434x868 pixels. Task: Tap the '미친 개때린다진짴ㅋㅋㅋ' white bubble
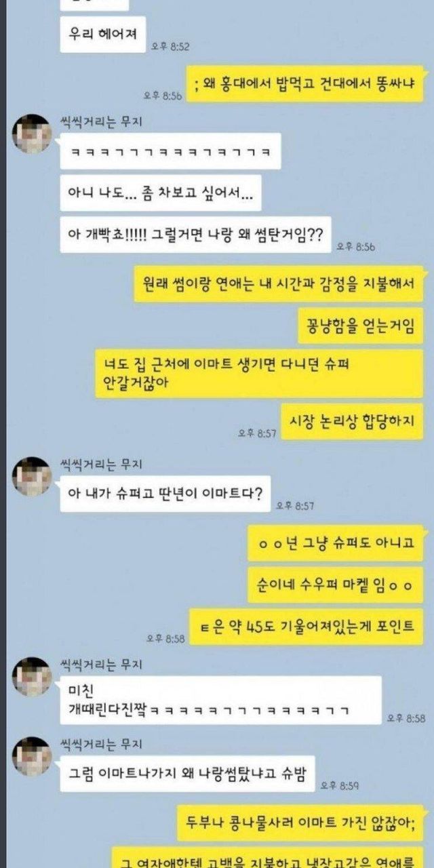(x=220, y=700)
